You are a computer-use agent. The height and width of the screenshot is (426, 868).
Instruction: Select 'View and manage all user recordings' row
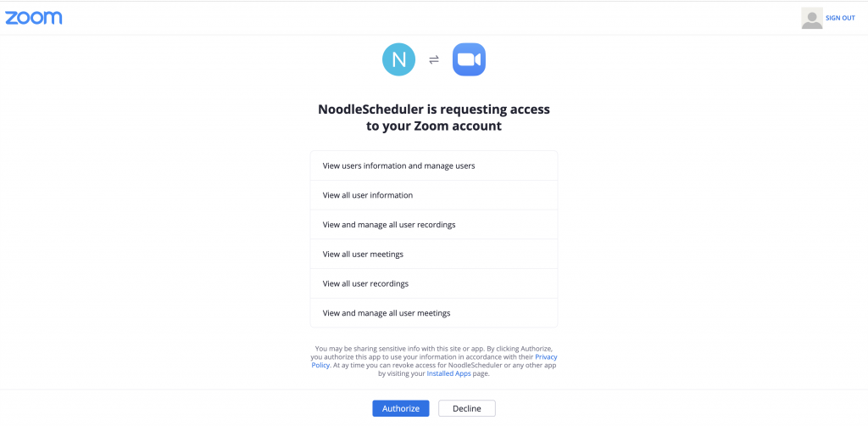point(434,224)
